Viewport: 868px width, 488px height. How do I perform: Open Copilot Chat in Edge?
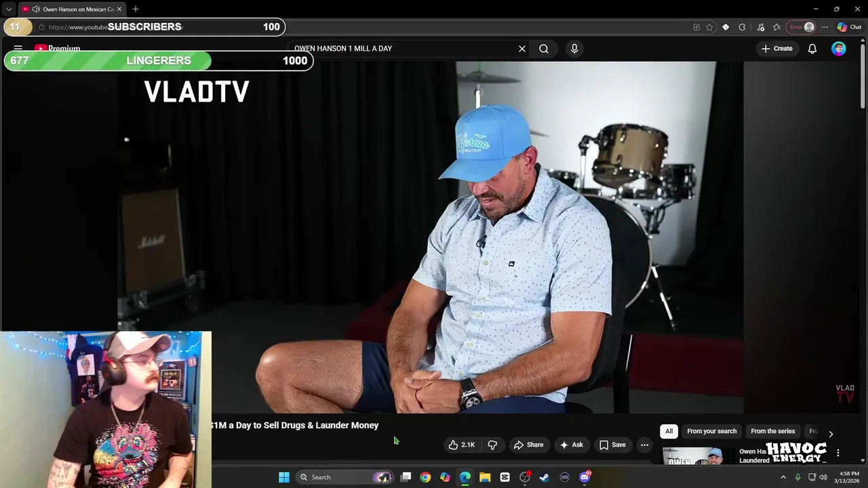[x=849, y=27]
